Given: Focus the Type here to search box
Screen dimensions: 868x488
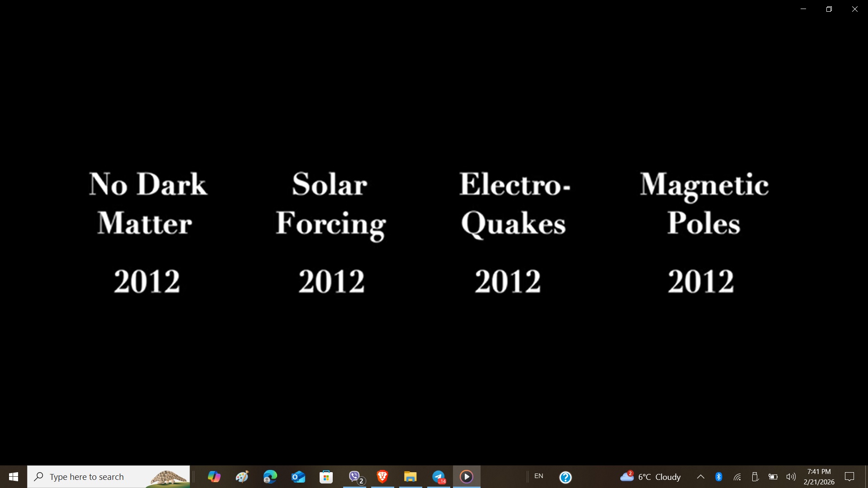Looking at the screenshot, I should (108, 477).
